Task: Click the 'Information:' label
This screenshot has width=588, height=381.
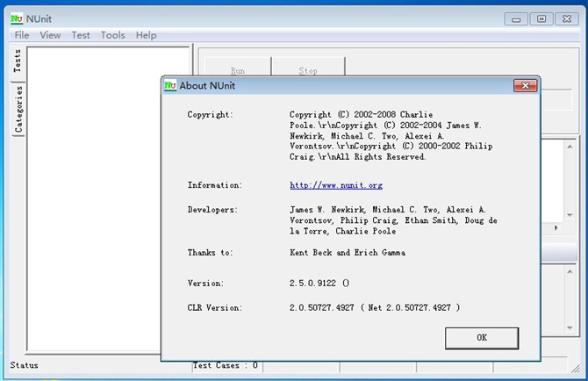Action: pyautogui.click(x=215, y=185)
